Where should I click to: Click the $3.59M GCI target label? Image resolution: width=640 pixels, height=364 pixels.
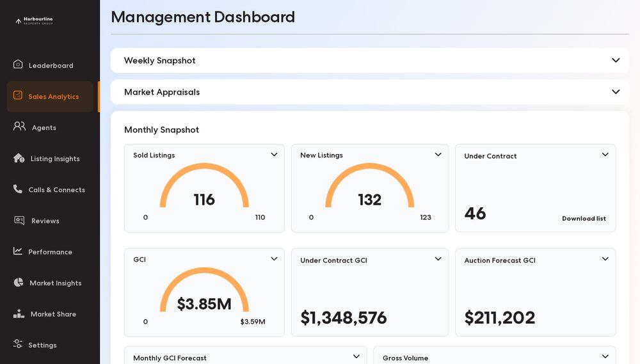coord(253,322)
